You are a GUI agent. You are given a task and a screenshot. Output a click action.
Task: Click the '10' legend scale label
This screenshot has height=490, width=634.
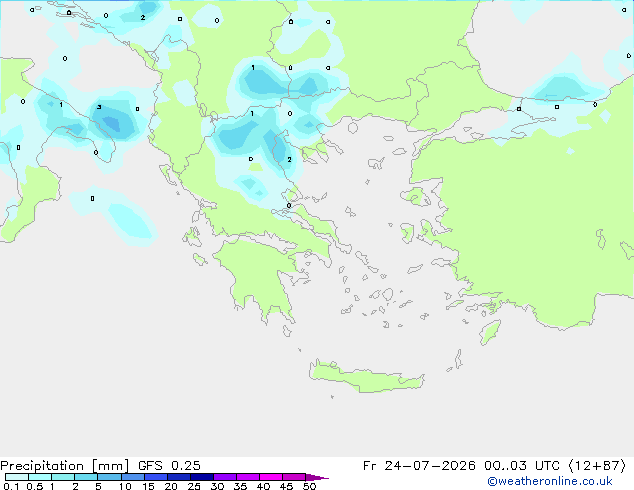[125, 486]
